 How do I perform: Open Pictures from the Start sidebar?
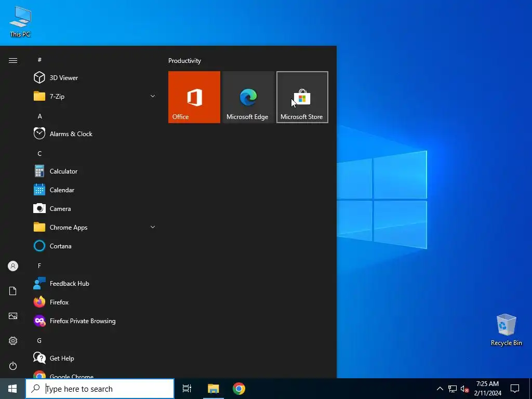point(13,316)
